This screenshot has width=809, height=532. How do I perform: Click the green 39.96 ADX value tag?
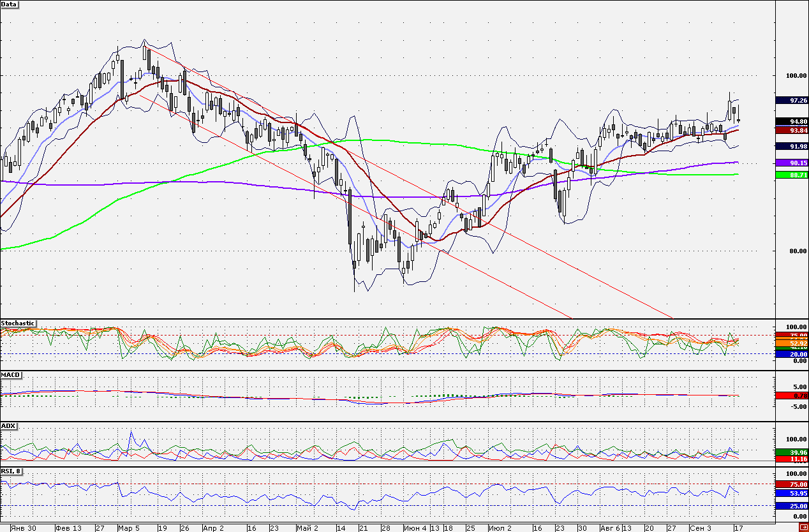point(792,452)
